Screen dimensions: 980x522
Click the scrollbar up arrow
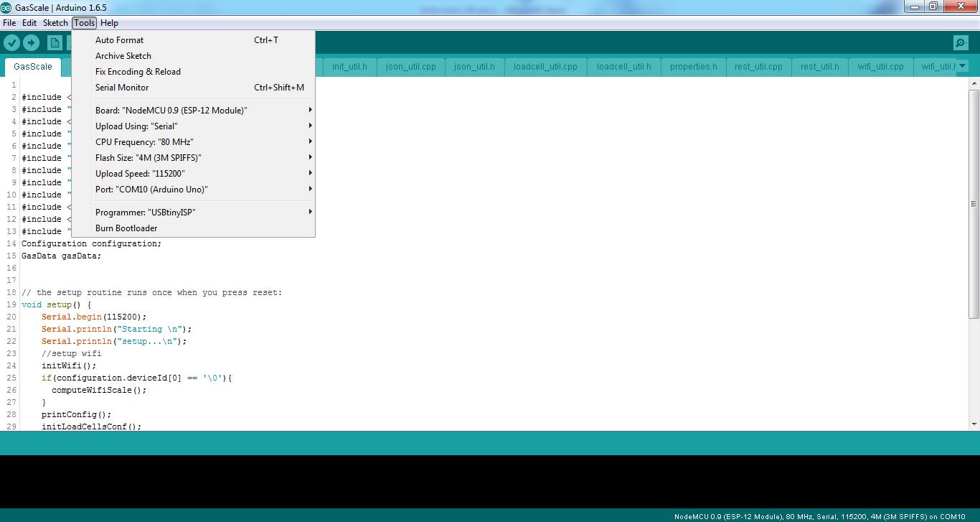click(x=974, y=84)
